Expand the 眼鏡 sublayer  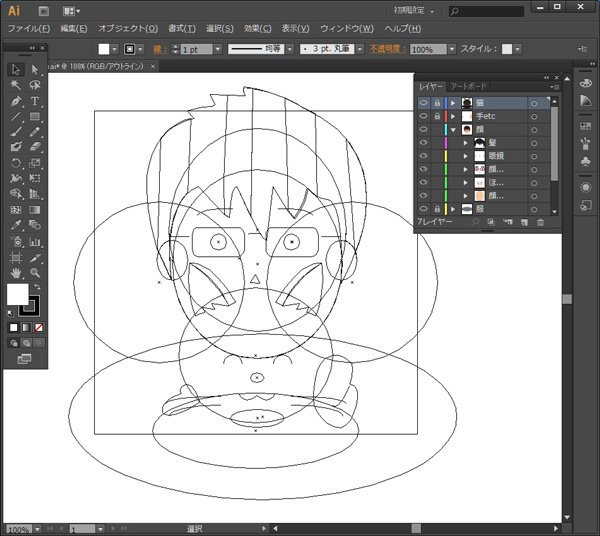(x=466, y=156)
